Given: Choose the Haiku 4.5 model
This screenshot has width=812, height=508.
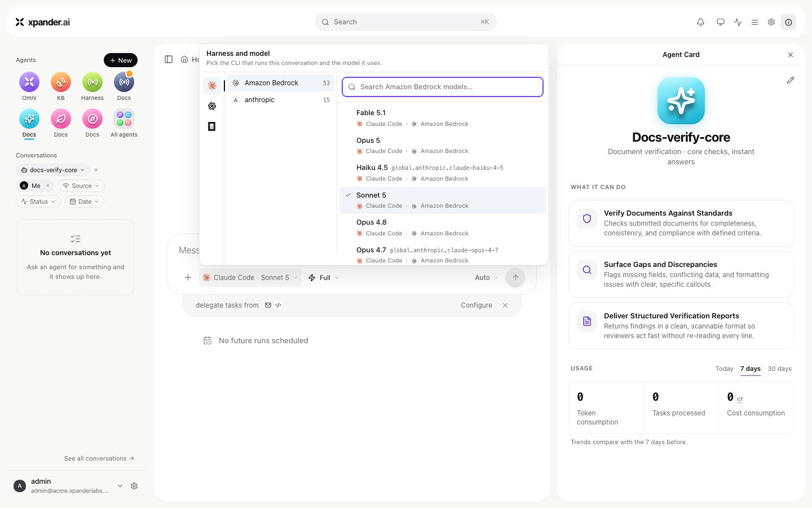Looking at the screenshot, I should (443, 173).
